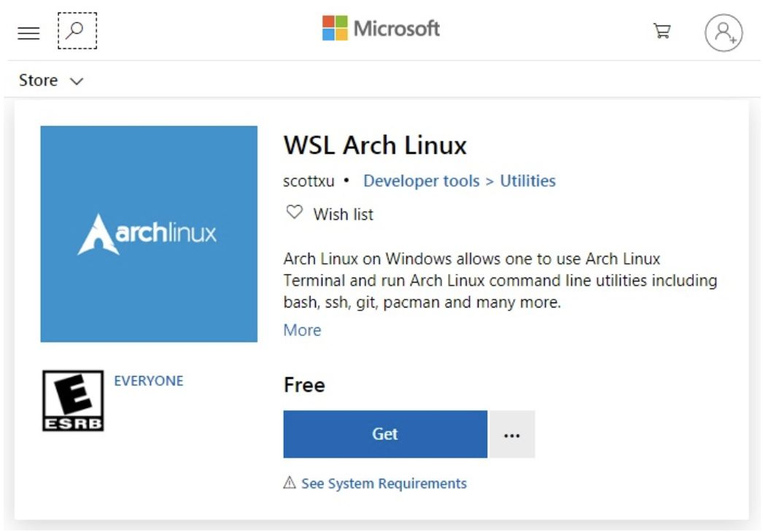Open the account sign-in icon
Viewport: 763px width, 532px height.
(724, 33)
